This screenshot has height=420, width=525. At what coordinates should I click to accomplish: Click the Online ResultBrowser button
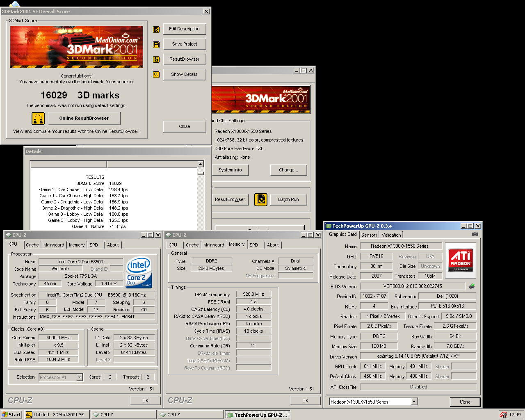coord(84,119)
